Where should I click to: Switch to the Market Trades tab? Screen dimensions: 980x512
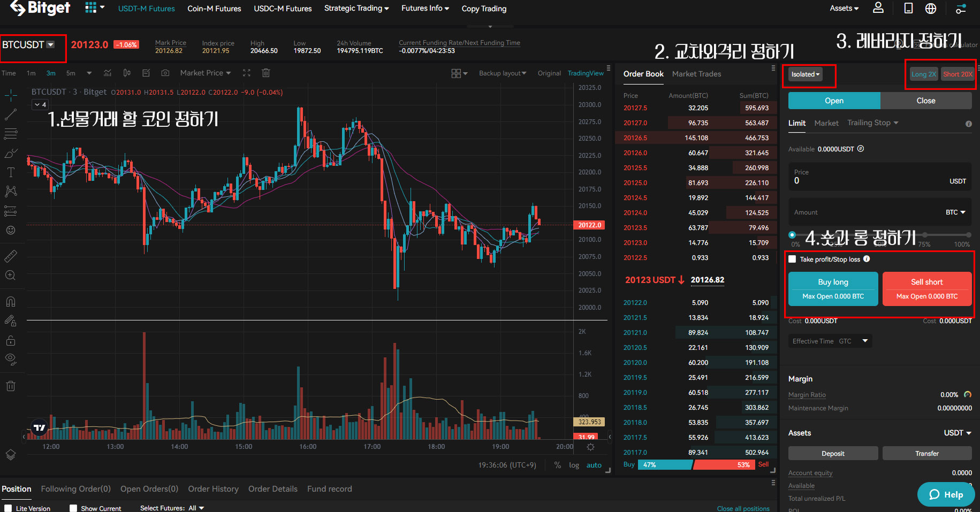696,74
